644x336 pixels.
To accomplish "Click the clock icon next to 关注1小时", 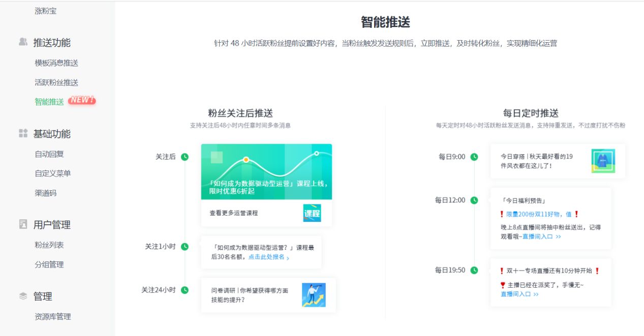I will tap(185, 247).
